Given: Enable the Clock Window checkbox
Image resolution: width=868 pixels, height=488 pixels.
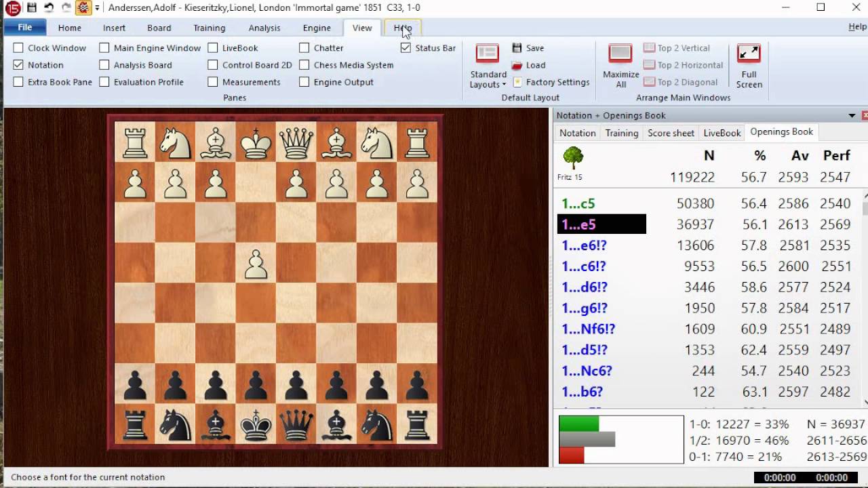Looking at the screenshot, I should tap(18, 48).
